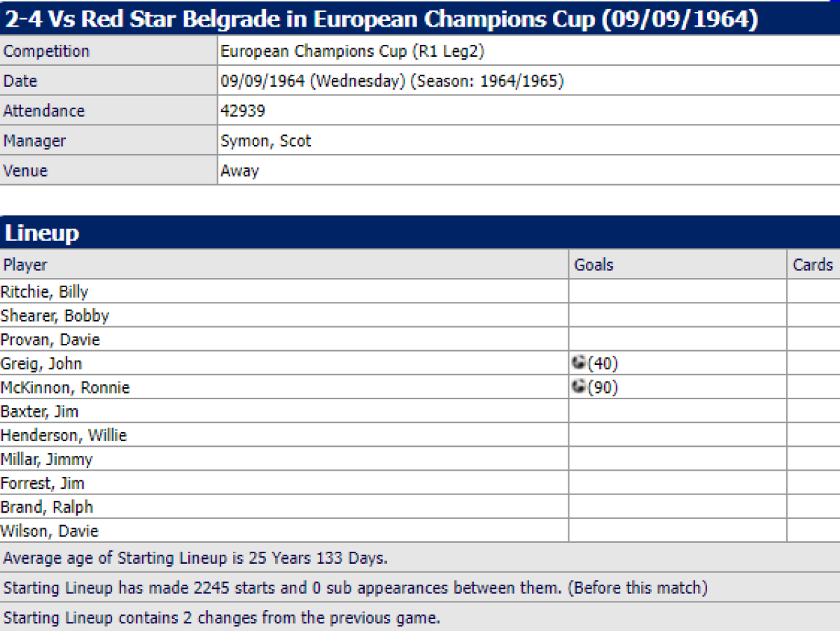Open player Ritchie, Billy
The image size is (840, 631).
(45, 292)
